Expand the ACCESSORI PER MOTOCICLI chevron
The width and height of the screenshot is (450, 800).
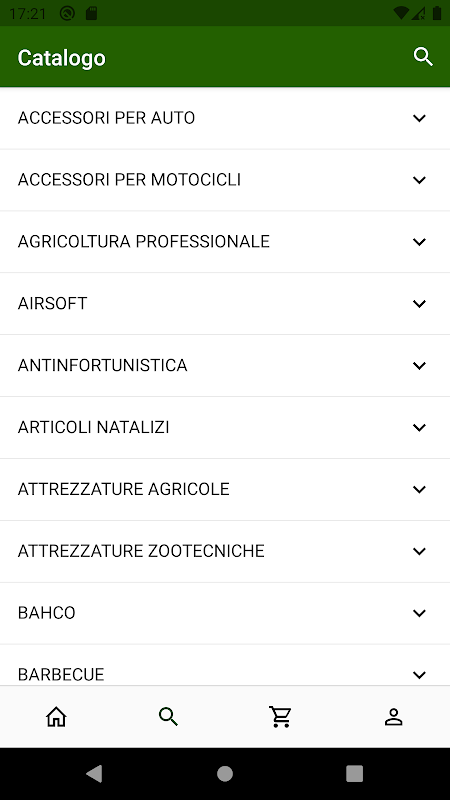(419, 180)
